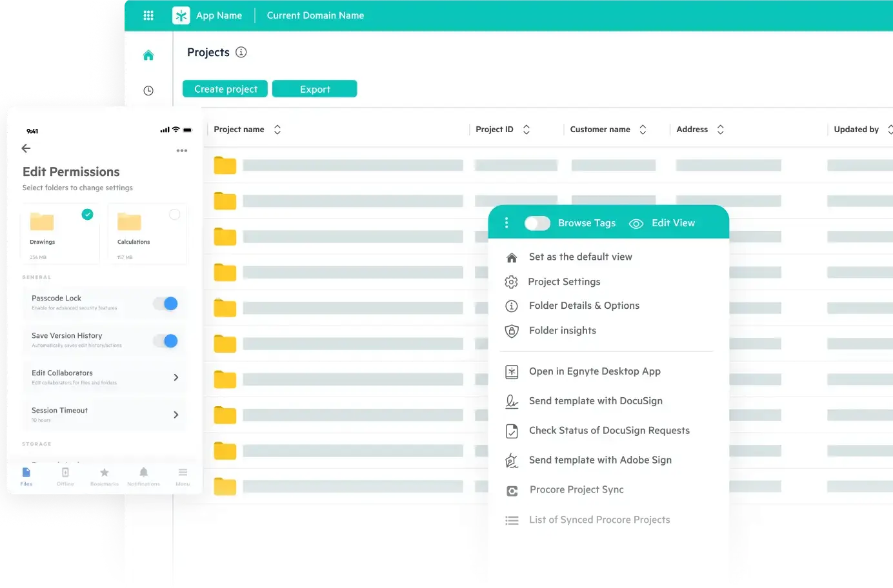Open the vertical dots menu beside Browse Tags
This screenshot has height=588, width=893.
507,223
